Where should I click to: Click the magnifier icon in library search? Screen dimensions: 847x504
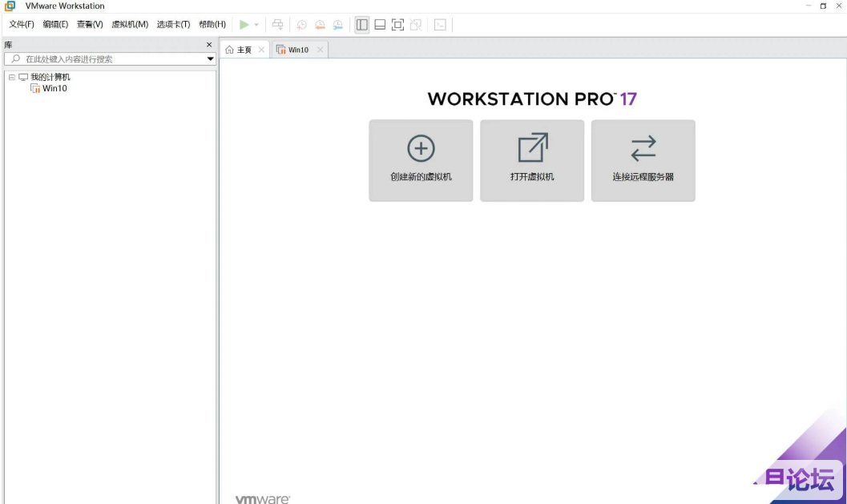click(16, 58)
